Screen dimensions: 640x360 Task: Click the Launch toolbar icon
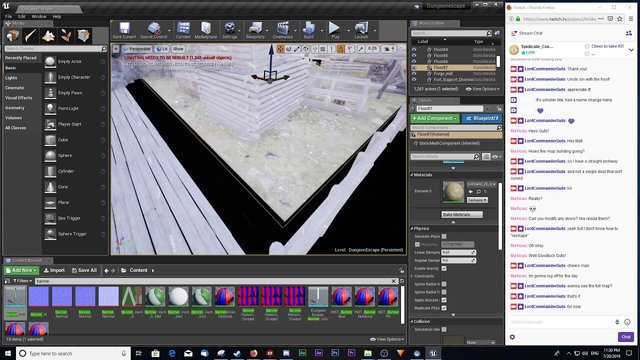coord(361,30)
